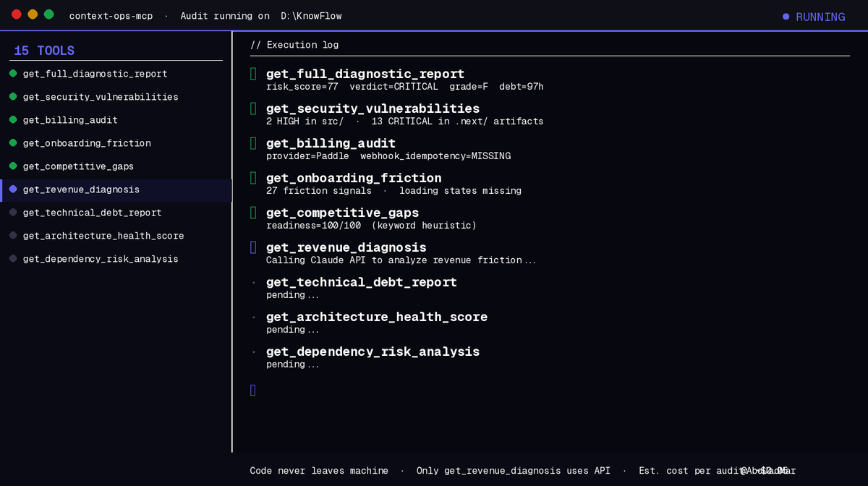
Task: Click green status dot beside get_onboarding_friction
Action: [x=13, y=143]
